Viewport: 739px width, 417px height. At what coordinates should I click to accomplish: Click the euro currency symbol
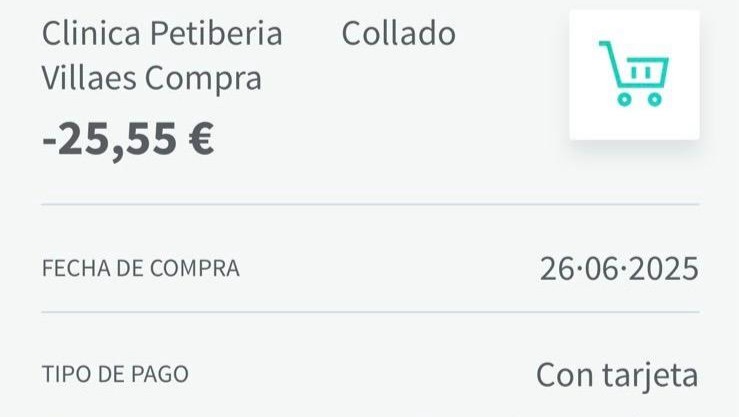(x=201, y=138)
